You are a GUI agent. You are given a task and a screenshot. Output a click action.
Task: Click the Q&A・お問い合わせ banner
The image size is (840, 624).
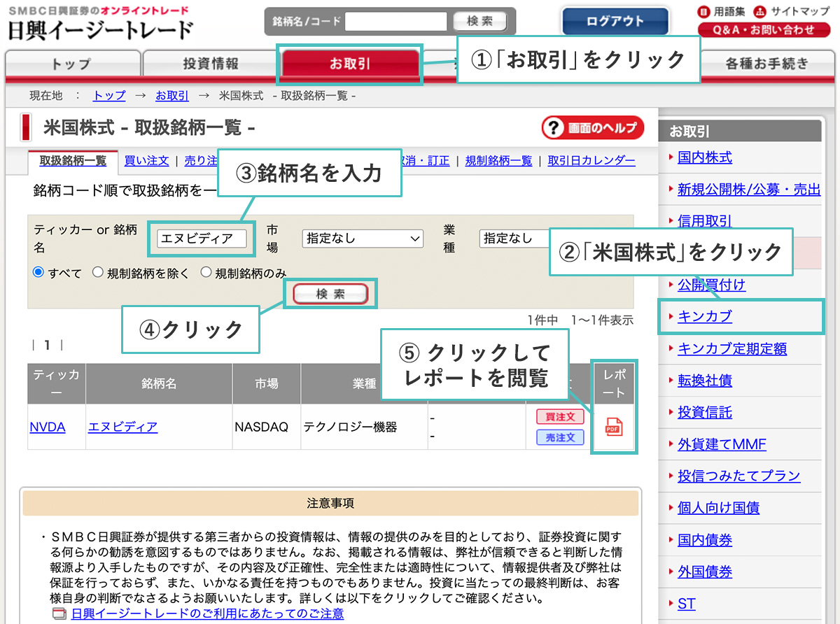click(x=763, y=30)
